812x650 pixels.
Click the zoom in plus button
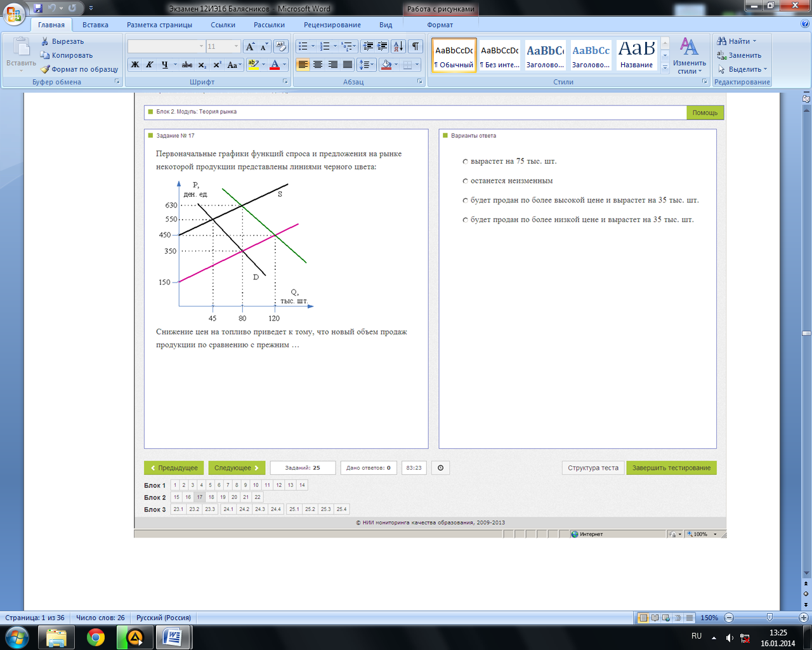[803, 618]
